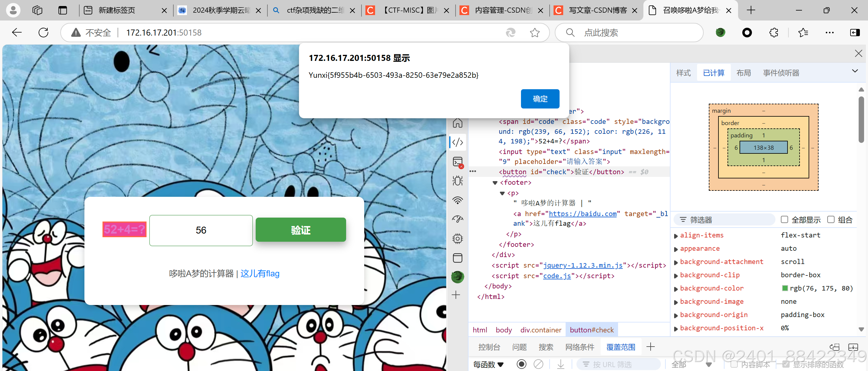Open the Network wifi icon in DevTools
The image size is (868, 371).
457,200
